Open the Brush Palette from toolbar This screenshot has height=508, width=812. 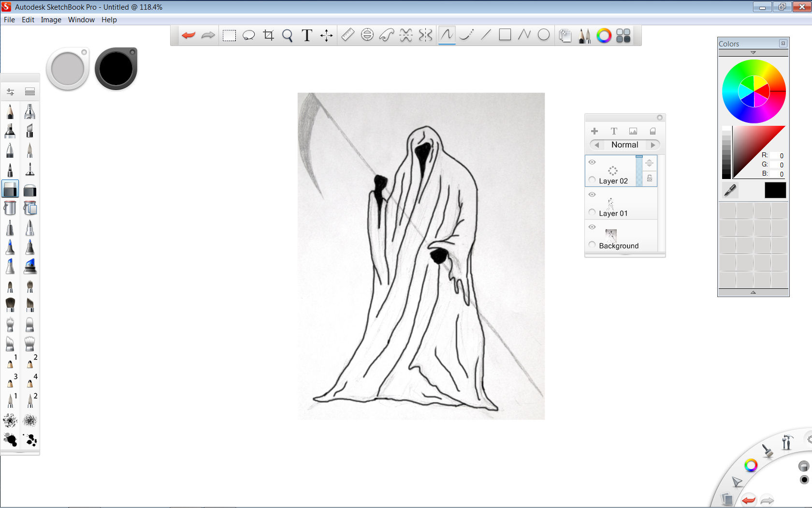(x=584, y=36)
